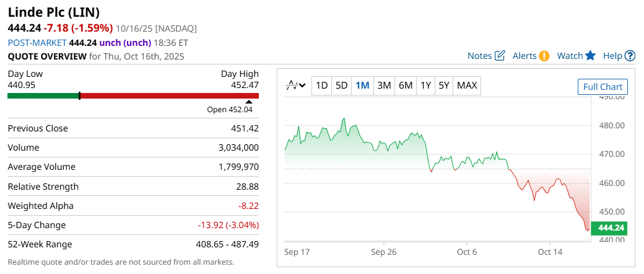Click the Alerts exclamation icon
Screen dimensions: 644x274
544,56
